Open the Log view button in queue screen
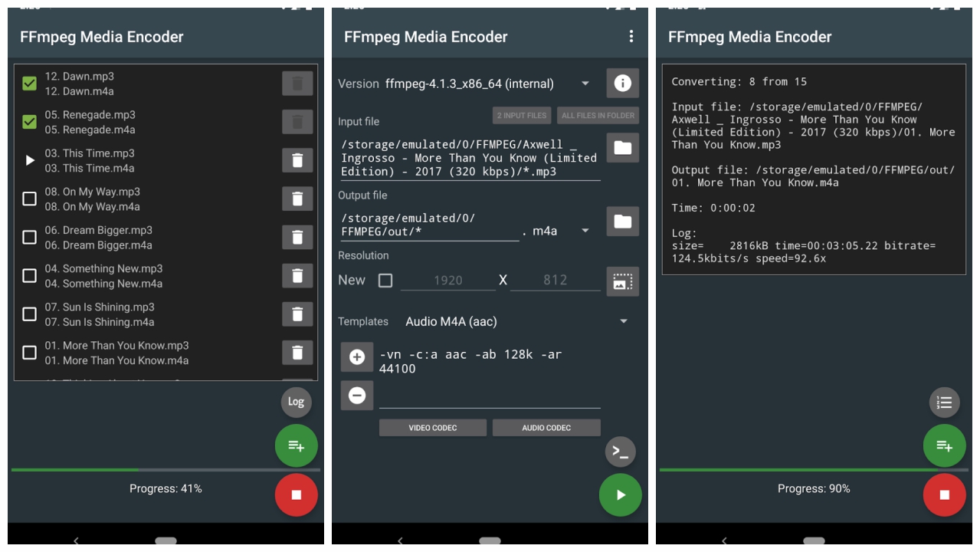 click(x=296, y=401)
